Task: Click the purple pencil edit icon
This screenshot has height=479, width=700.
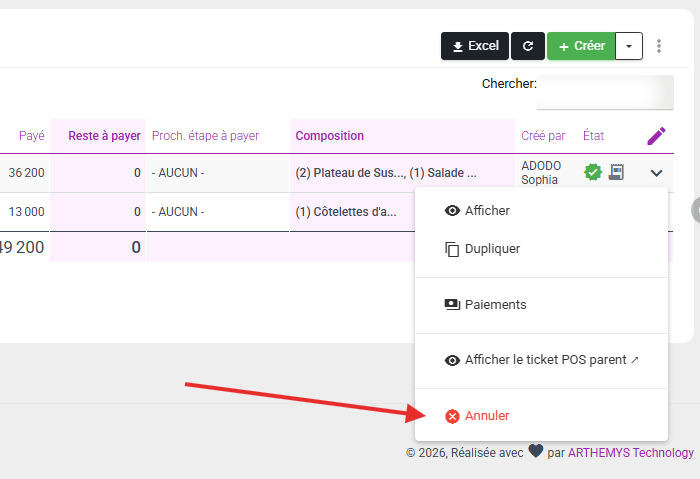Action: point(656,136)
